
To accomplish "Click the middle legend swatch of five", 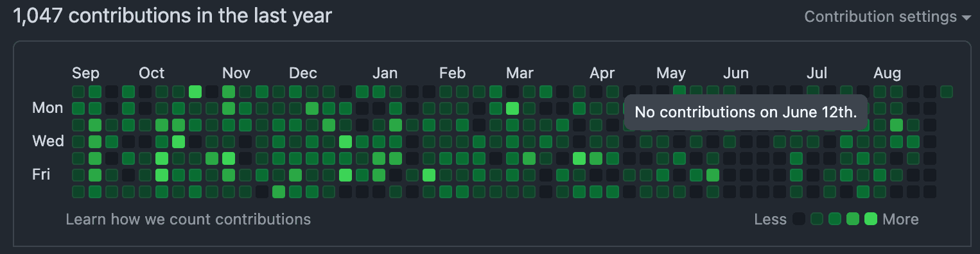I will click(x=835, y=219).
